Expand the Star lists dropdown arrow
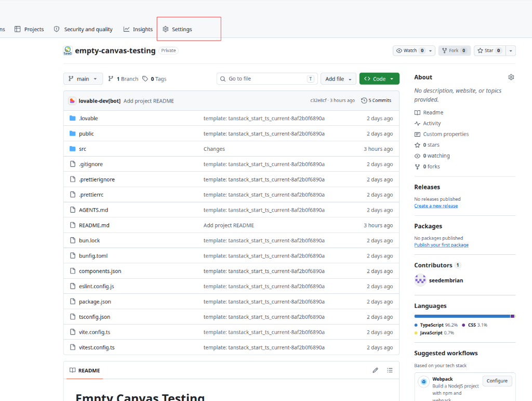This screenshot has height=401, width=532. (511, 50)
